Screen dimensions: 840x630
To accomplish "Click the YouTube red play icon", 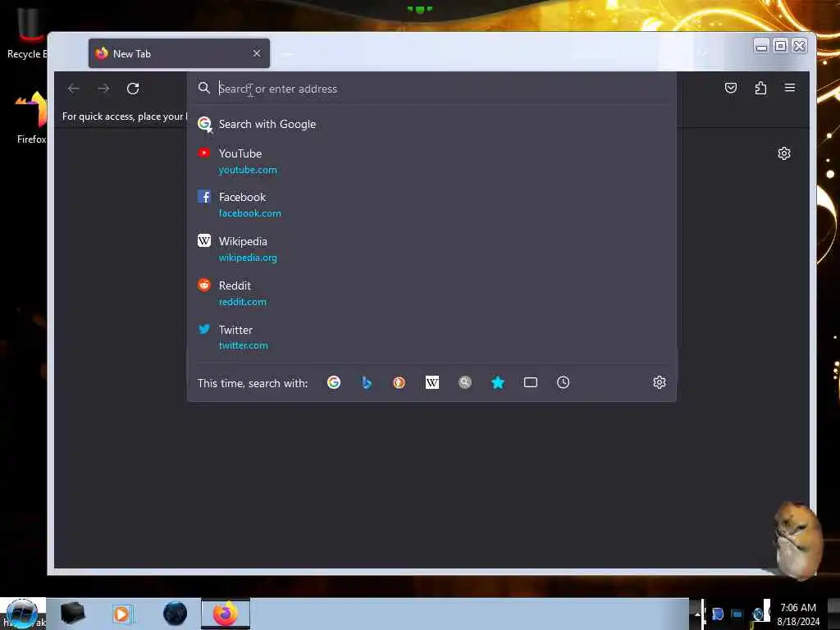I will [x=203, y=153].
